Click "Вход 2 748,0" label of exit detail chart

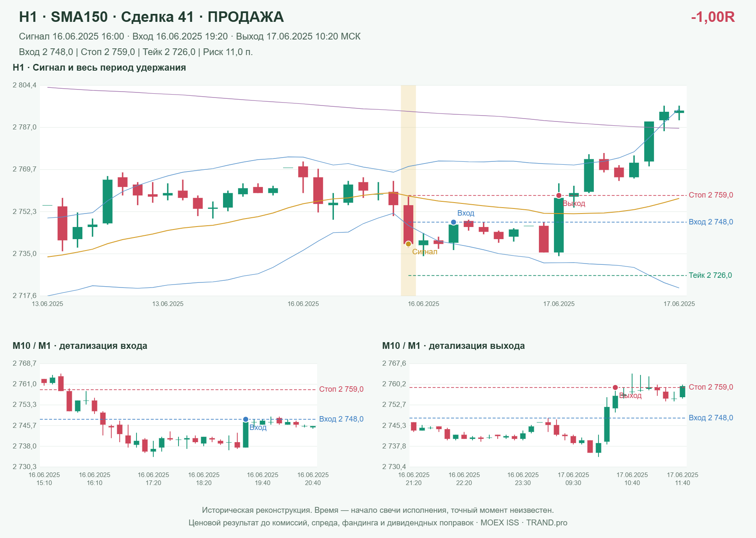[x=711, y=418]
